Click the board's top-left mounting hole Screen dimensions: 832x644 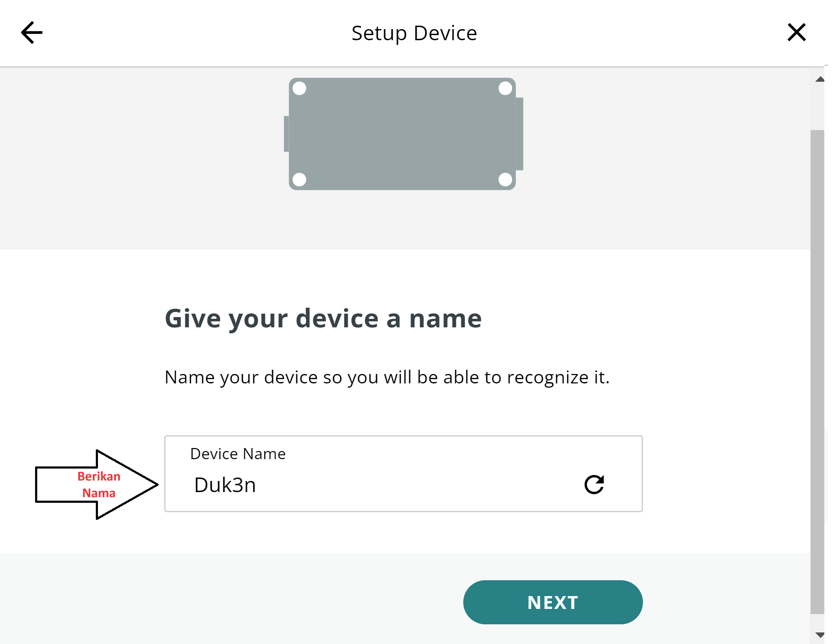[299, 89]
